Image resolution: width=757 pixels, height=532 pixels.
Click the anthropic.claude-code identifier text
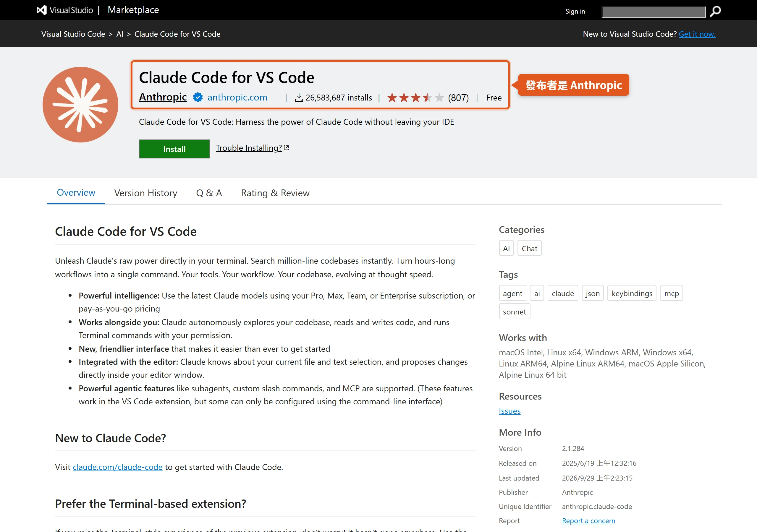[x=597, y=506]
